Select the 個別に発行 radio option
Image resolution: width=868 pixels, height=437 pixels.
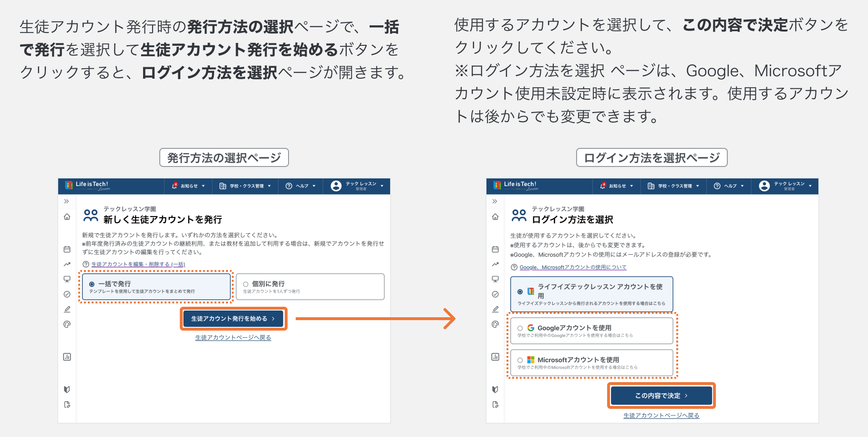coord(246,284)
